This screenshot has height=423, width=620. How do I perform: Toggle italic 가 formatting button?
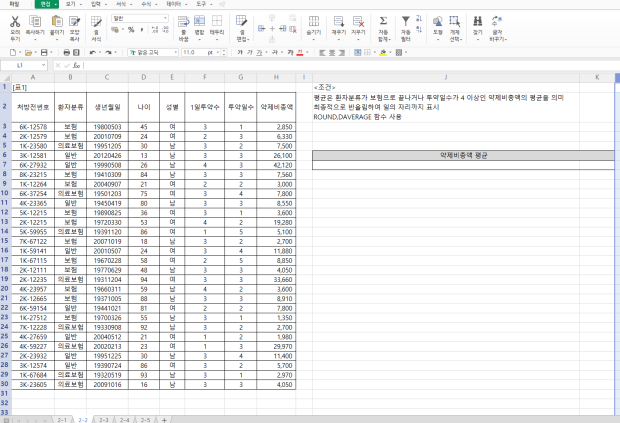251,51
